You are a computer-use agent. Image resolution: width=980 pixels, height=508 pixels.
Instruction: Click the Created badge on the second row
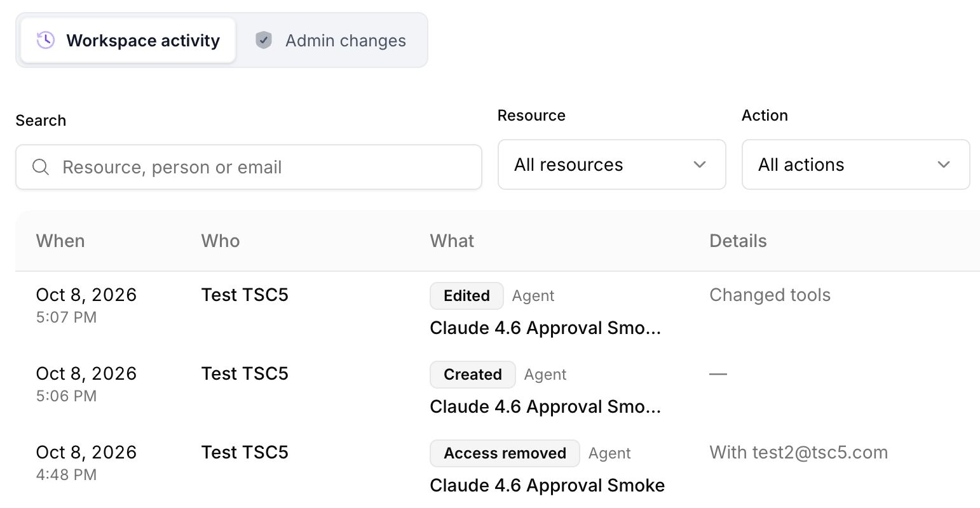pyautogui.click(x=473, y=374)
